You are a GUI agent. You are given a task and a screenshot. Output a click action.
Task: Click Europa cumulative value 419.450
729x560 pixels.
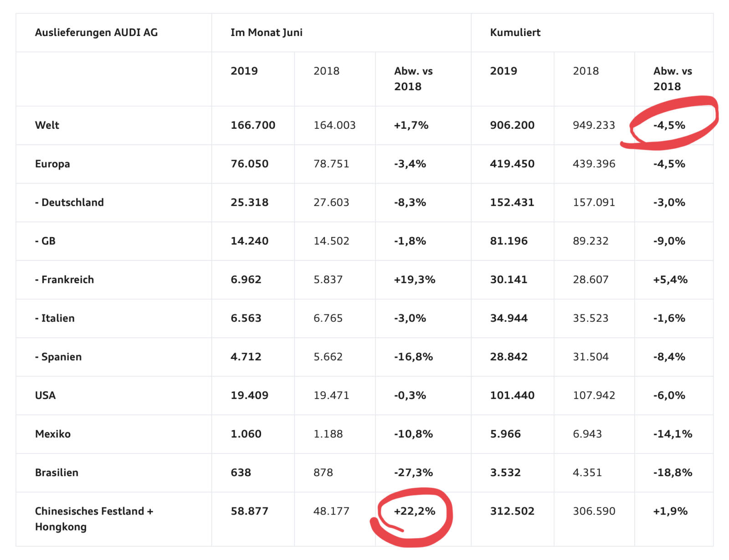pos(512,164)
